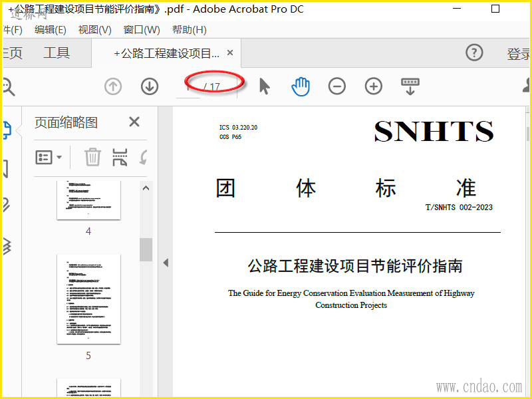The width and height of the screenshot is (532, 399).
Task: Open bookmarks sidebar icon
Action: pyautogui.click(x=6, y=170)
